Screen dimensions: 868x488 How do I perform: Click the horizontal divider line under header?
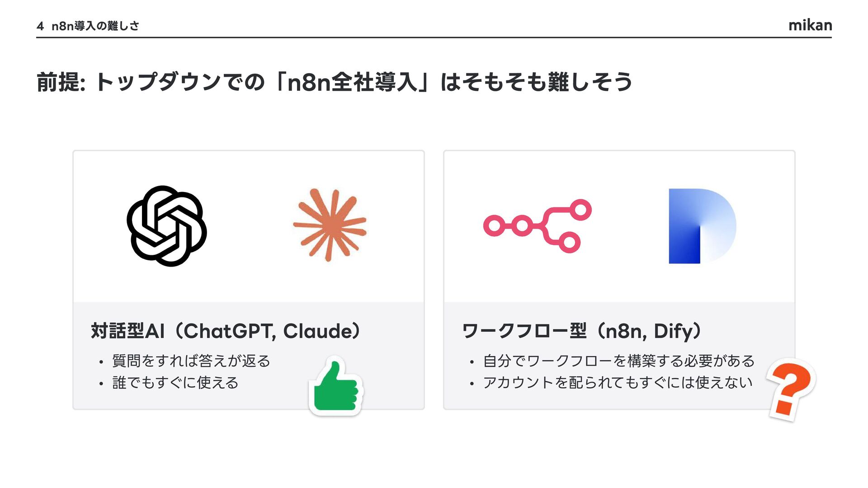434,38
